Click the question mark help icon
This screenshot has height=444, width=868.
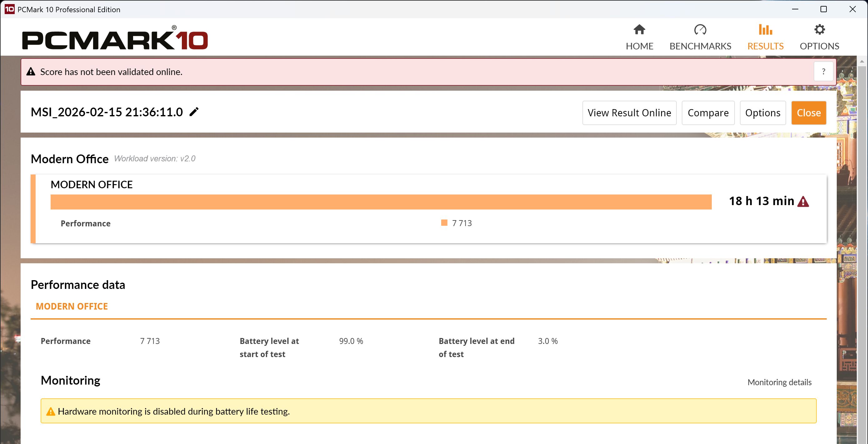[824, 72]
